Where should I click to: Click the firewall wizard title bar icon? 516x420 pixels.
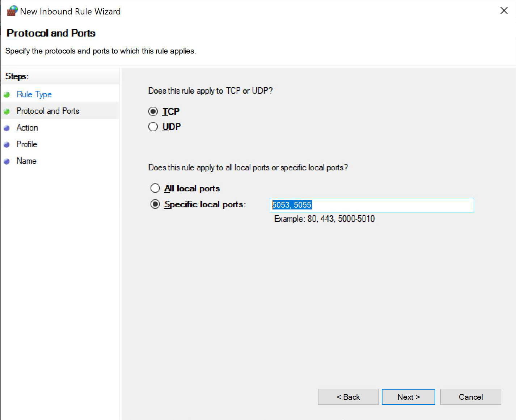point(12,11)
